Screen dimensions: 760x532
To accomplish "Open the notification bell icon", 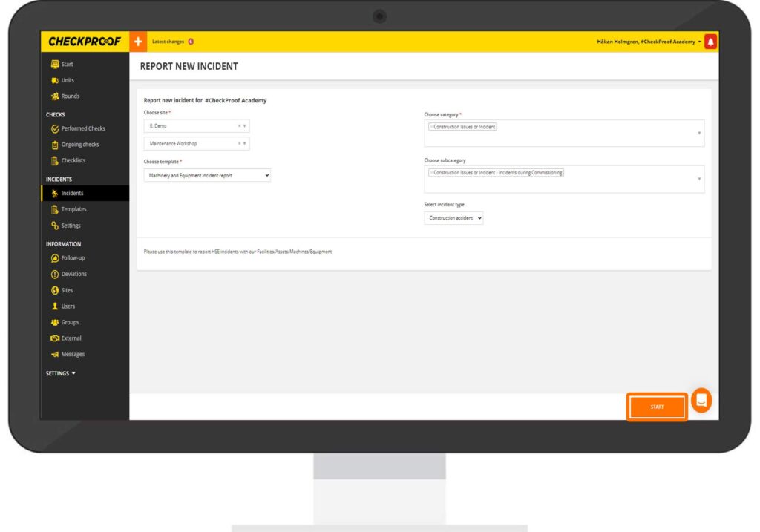I will [x=710, y=42].
